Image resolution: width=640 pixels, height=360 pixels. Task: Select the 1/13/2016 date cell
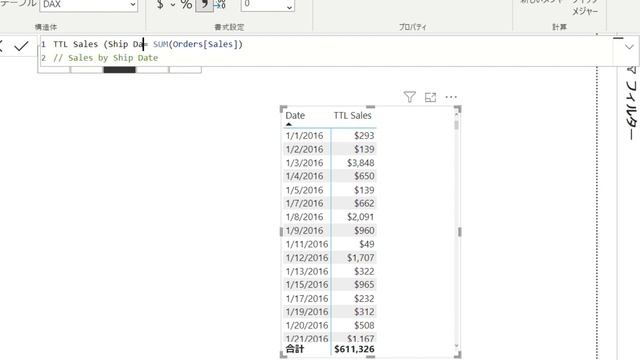(x=307, y=271)
